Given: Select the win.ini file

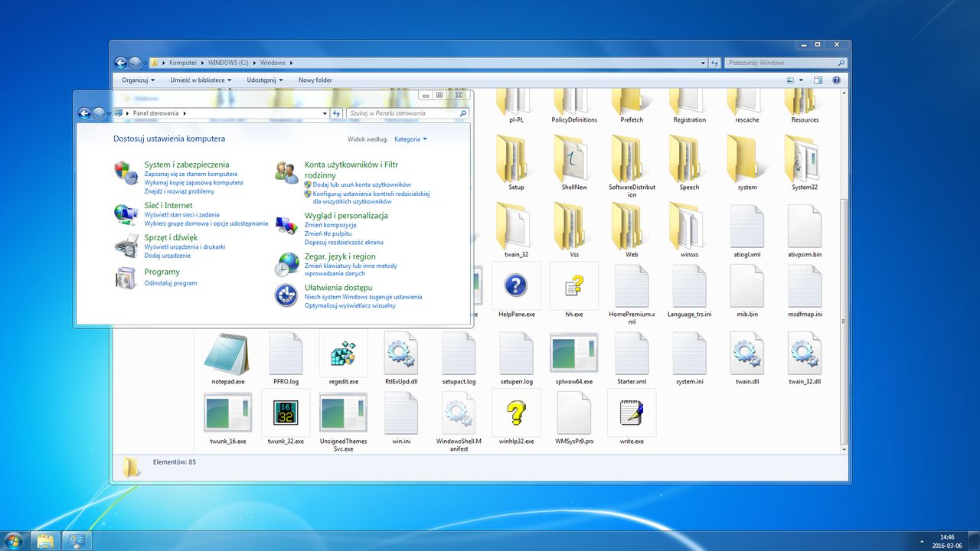Looking at the screenshot, I should point(401,418).
